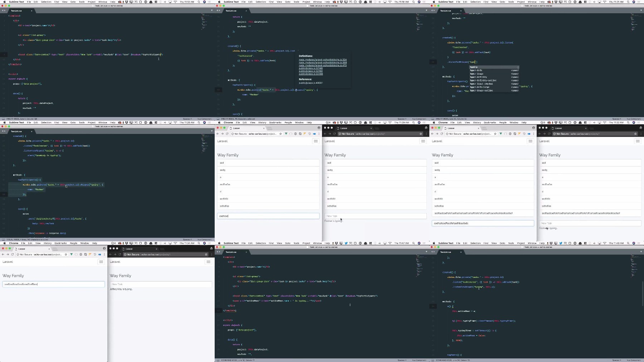Screen dimensions: 644x362
Task: Open the hamburger menu in the 11:34 AM incognito window
Action: coord(208,262)
